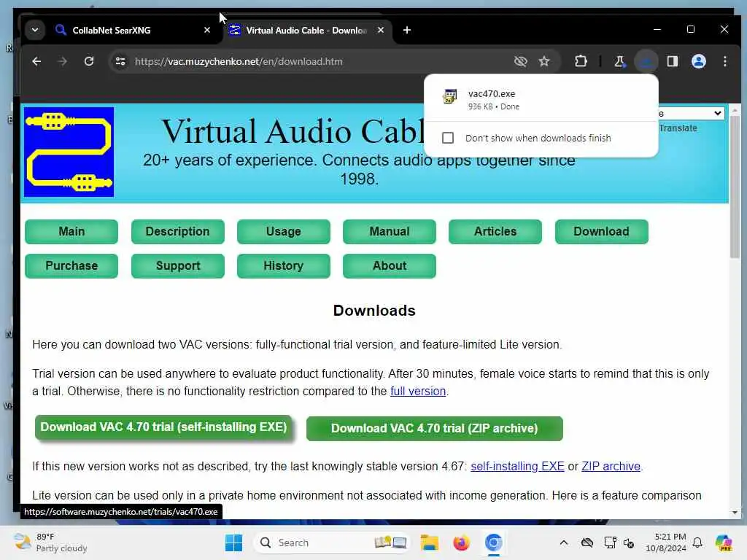Download version 4.67 ZIP archive link
Screen dimensions: 747x560
pyautogui.click(x=611, y=466)
